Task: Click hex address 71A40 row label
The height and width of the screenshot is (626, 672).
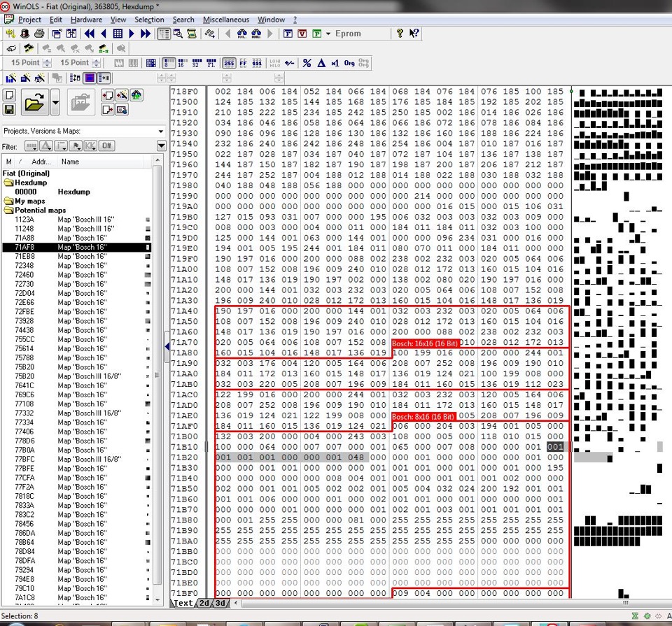Action: click(184, 311)
